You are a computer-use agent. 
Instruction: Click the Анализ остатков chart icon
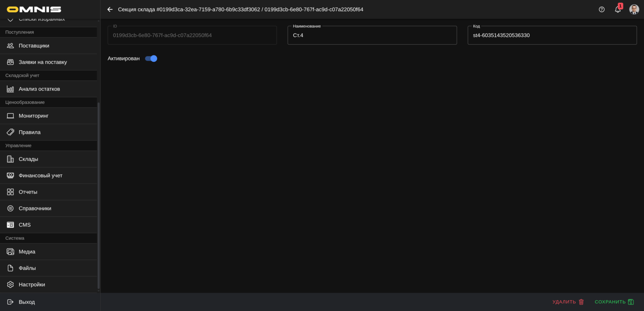[10, 89]
